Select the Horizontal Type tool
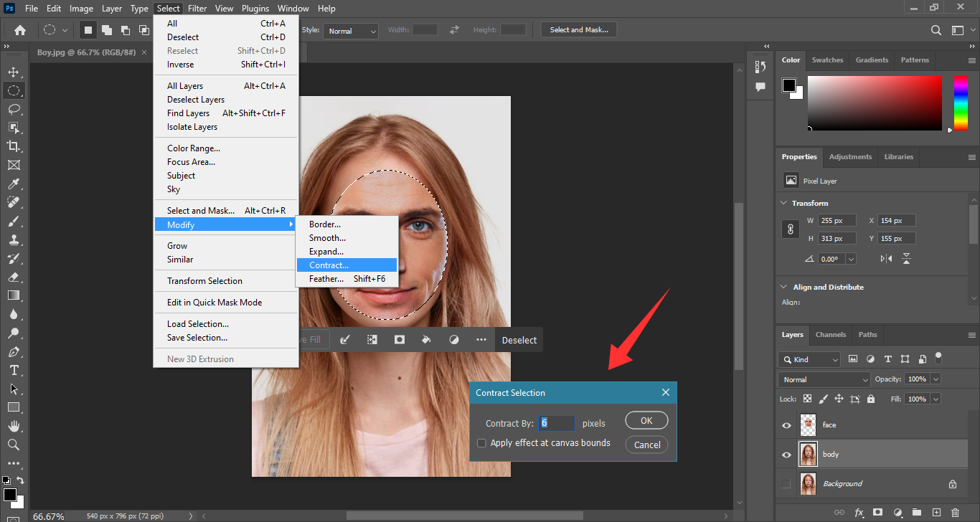 click(x=14, y=370)
